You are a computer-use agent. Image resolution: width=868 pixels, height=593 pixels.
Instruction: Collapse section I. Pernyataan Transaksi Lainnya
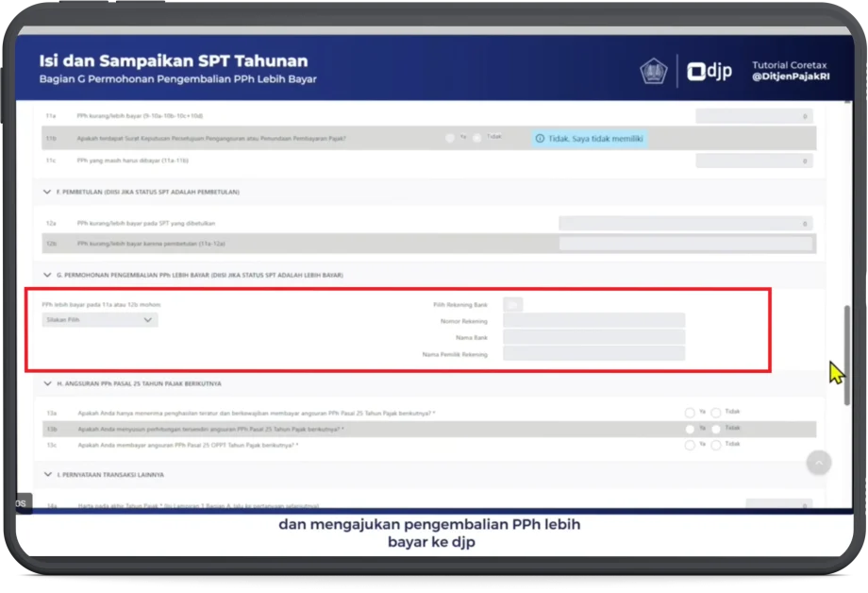47,474
